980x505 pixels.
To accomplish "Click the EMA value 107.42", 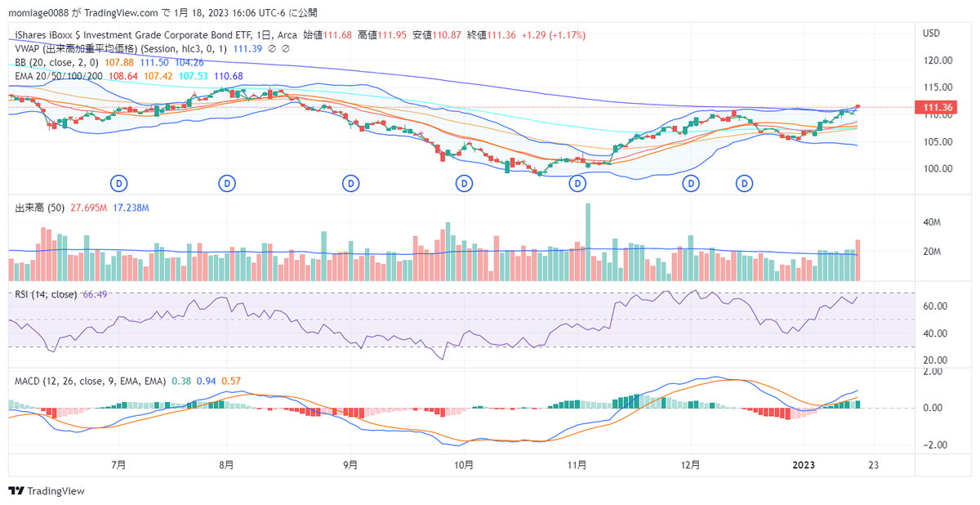I will tap(158, 76).
